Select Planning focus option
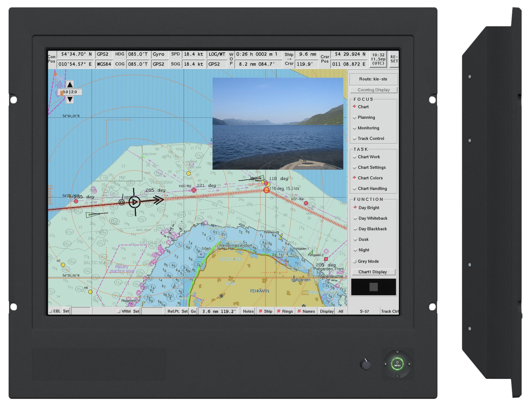 [x=364, y=117]
